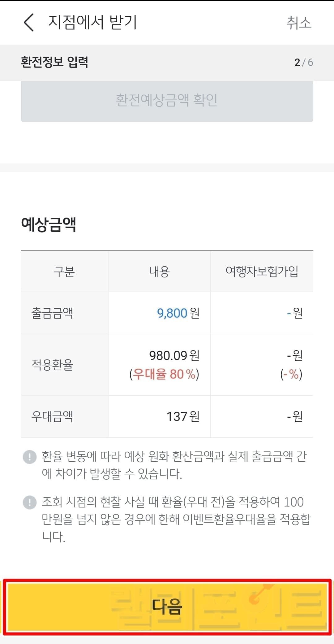The width and height of the screenshot is (334, 644).
Task: Select the 여행자보험가입 column header
Action: click(262, 272)
